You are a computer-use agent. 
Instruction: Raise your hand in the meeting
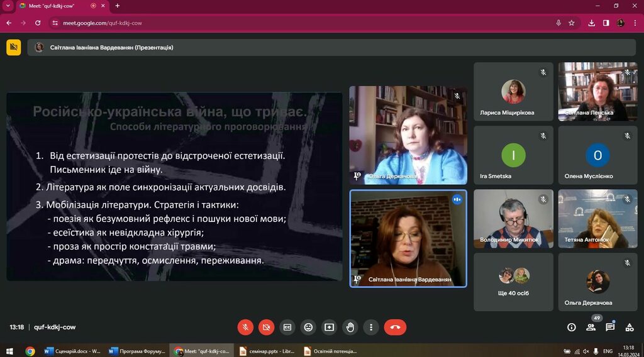tap(350, 327)
